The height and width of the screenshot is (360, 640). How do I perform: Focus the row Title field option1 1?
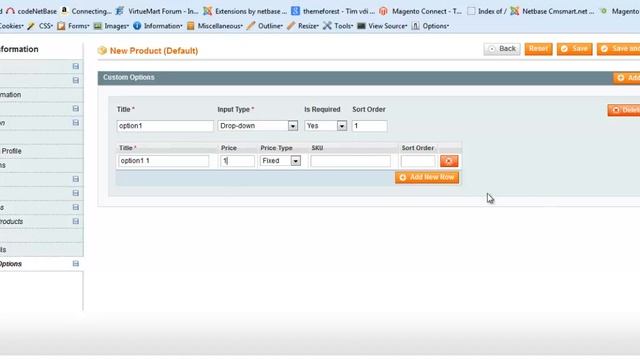(x=164, y=161)
